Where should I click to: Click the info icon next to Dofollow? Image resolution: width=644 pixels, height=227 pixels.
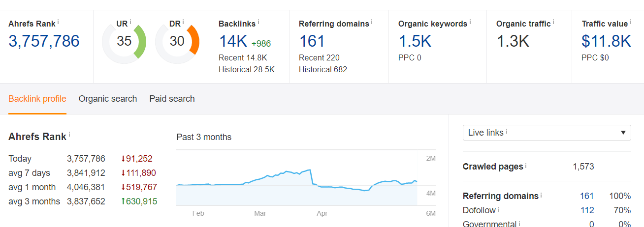pos(498,209)
